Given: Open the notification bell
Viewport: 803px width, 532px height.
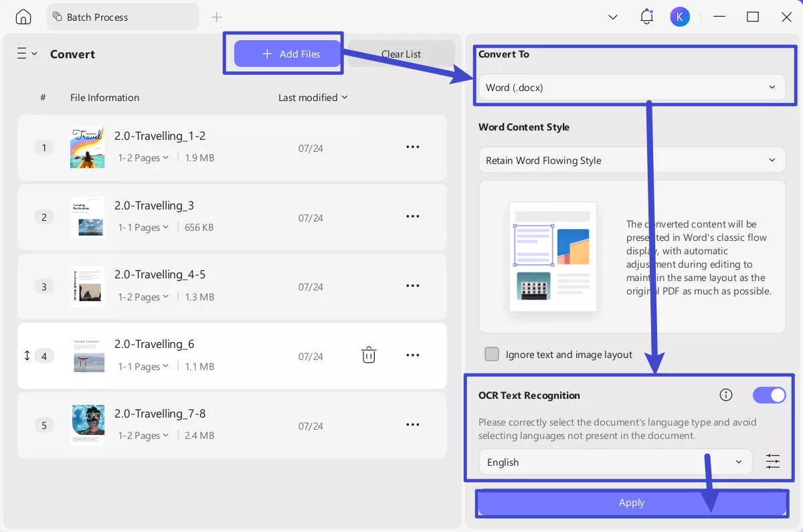Looking at the screenshot, I should 646,17.
